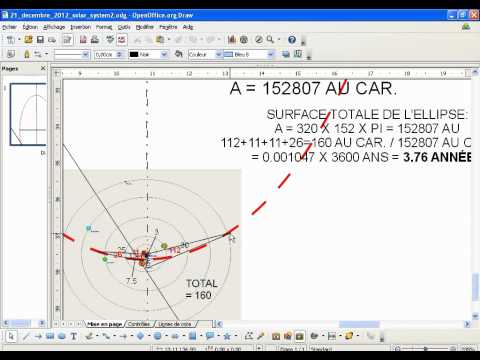
Task: Click the Zoom magnifier icon
Action: click(x=270, y=40)
